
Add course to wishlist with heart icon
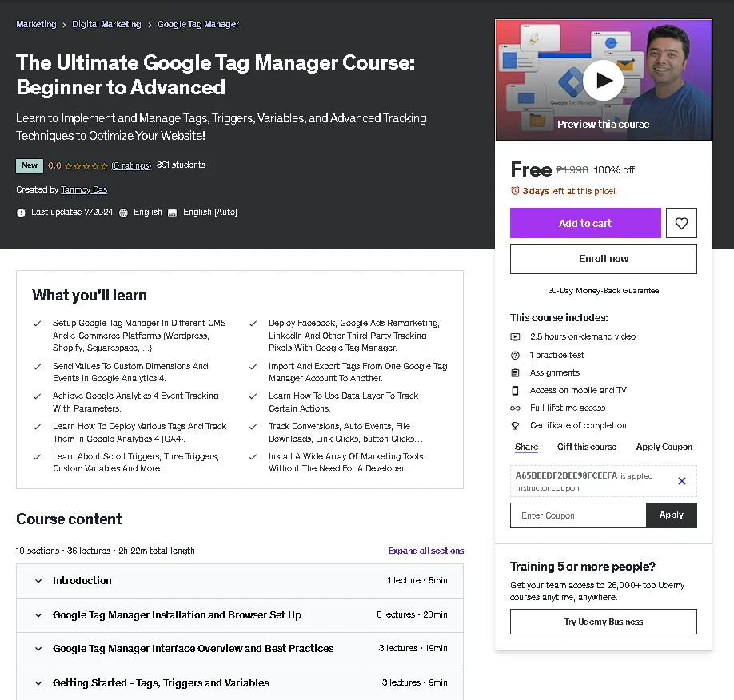point(681,223)
